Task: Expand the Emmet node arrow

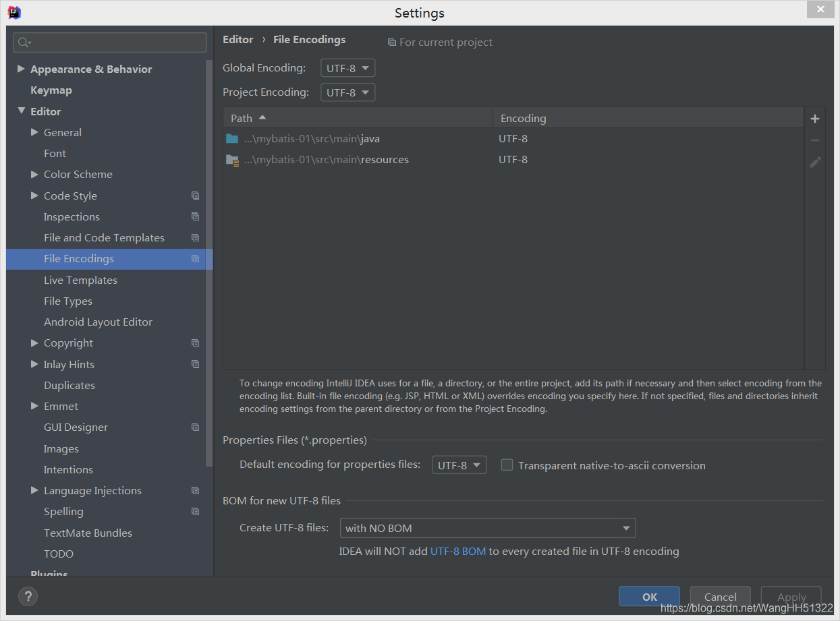Action: pyautogui.click(x=34, y=406)
